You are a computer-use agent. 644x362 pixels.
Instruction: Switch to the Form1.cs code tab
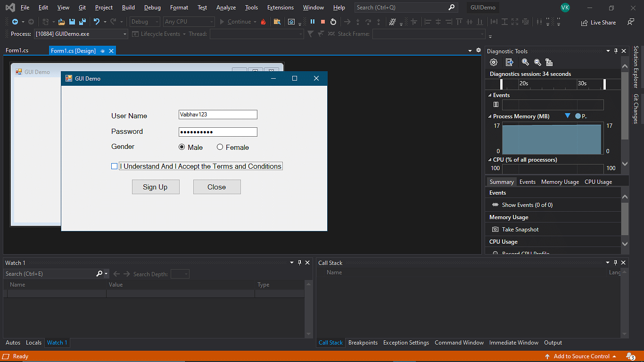click(x=17, y=50)
